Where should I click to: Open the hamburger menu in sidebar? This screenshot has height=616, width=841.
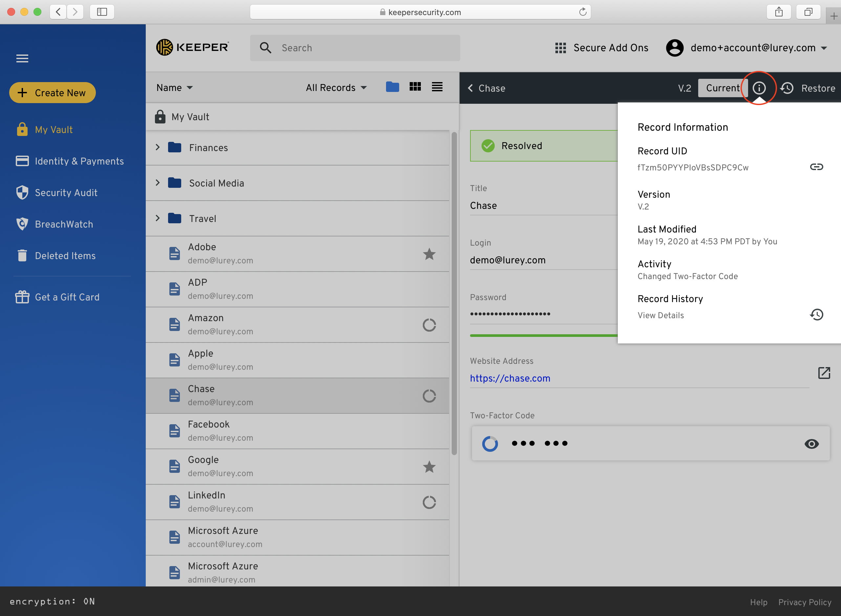[22, 58]
